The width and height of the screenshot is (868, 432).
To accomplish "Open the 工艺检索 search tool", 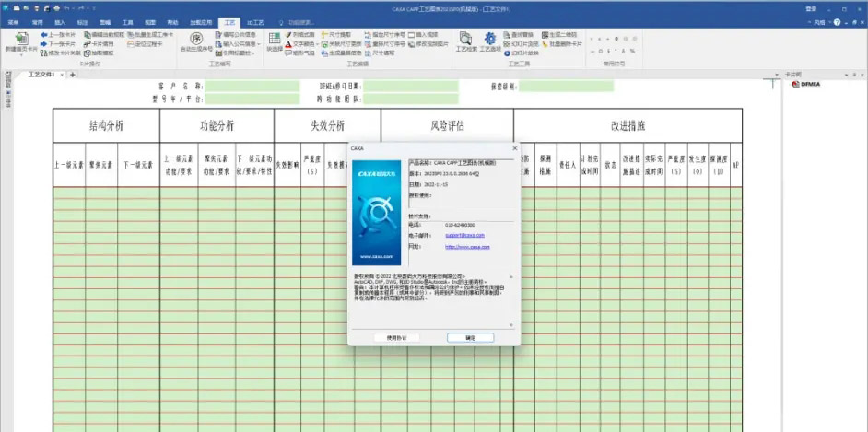I will point(465,40).
